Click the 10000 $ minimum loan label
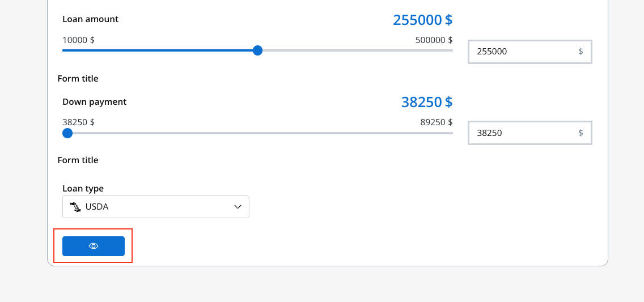This screenshot has height=302, width=644. click(78, 40)
